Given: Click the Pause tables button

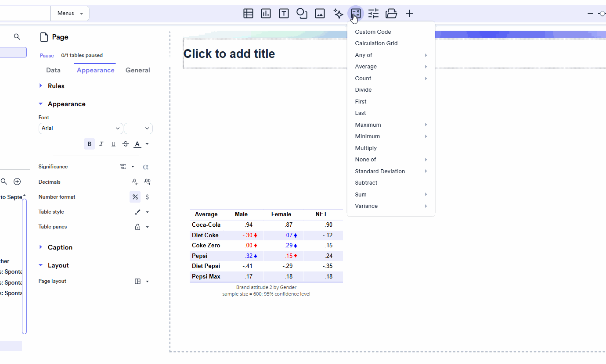Looking at the screenshot, I should point(47,55).
